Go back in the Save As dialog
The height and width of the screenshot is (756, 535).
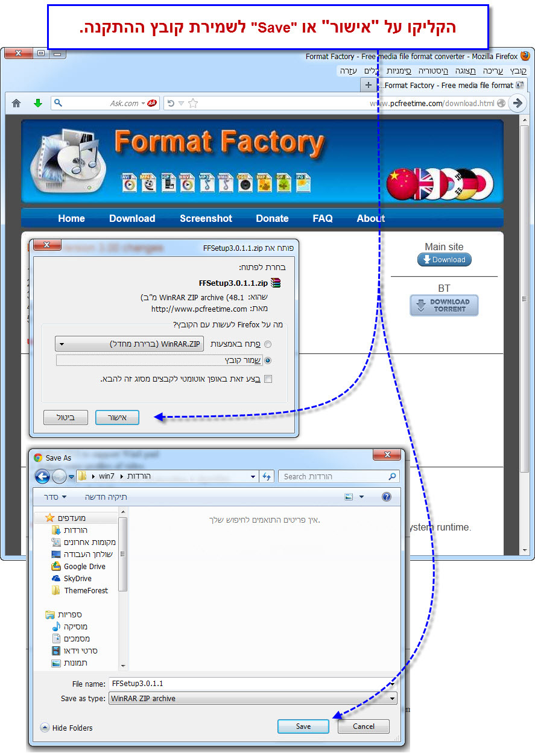[x=42, y=476]
